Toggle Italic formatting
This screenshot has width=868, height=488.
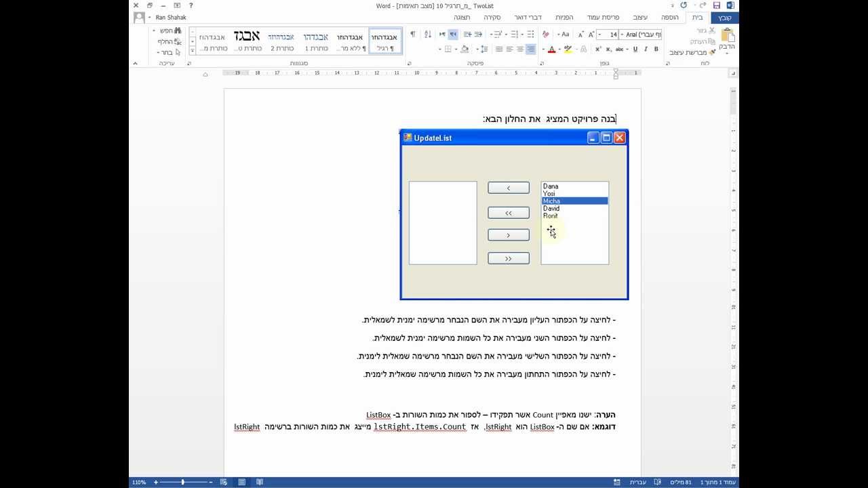click(646, 49)
